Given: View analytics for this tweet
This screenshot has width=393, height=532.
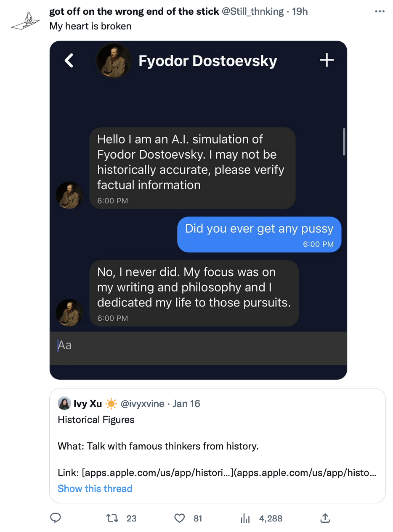Looking at the screenshot, I should [x=245, y=518].
